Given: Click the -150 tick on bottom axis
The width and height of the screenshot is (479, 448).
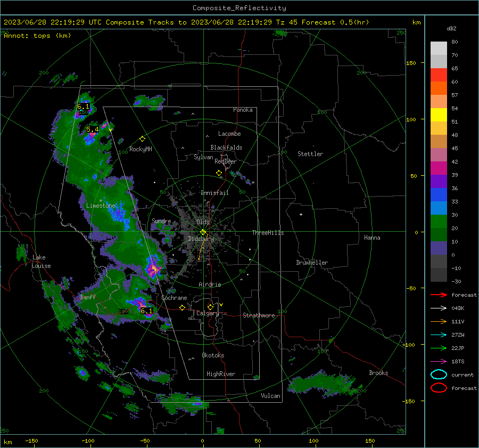Looking at the screenshot, I should (x=31, y=441).
